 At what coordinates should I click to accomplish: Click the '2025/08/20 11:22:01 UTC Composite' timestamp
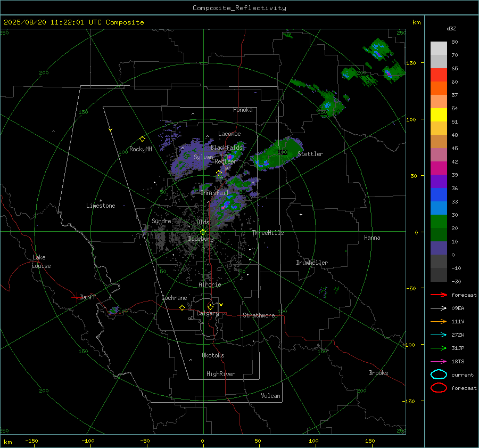(73, 22)
